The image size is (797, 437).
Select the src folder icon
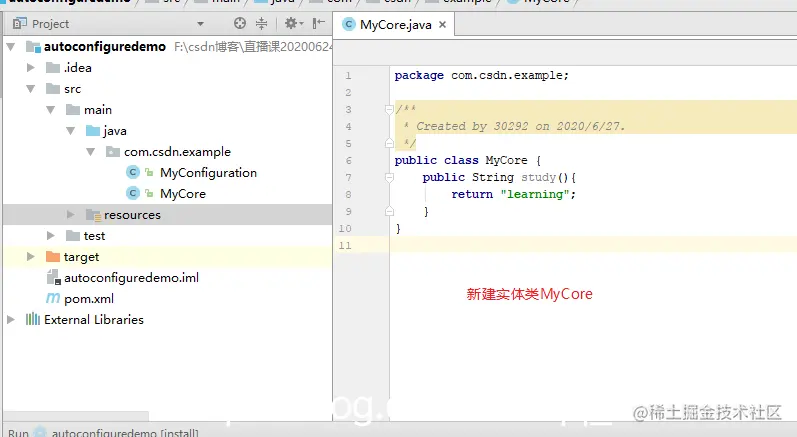coord(53,89)
